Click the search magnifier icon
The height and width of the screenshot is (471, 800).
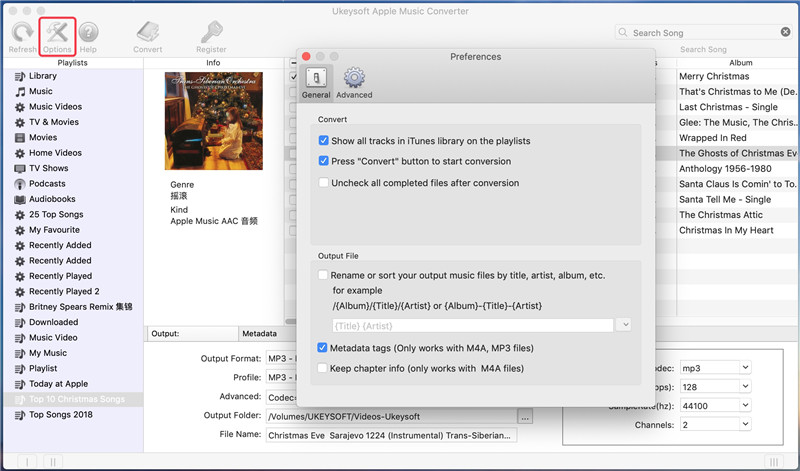(622, 32)
